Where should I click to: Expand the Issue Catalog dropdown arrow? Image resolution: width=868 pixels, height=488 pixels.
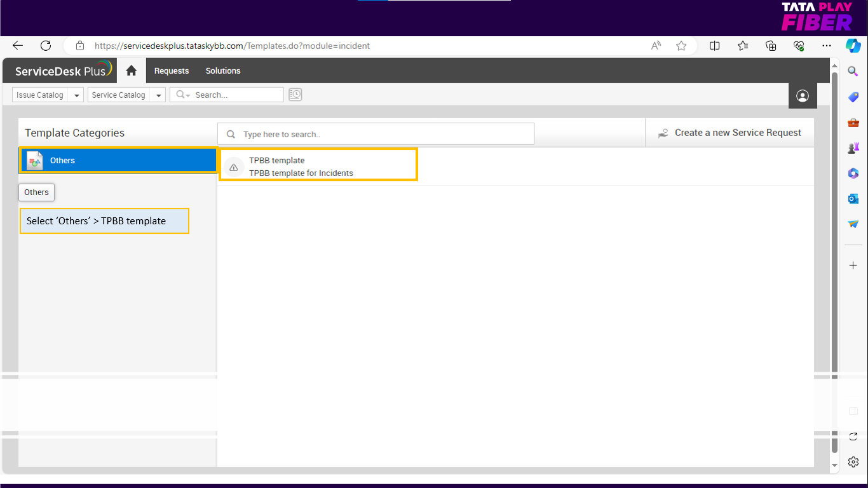(77, 95)
